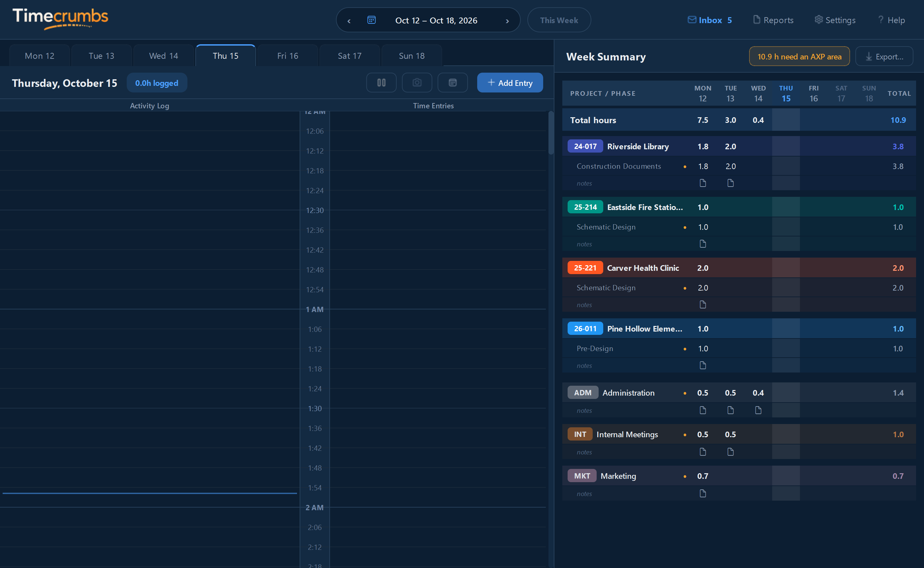Click the calendar view icon button
The height and width of the screenshot is (568, 924).
[453, 83]
